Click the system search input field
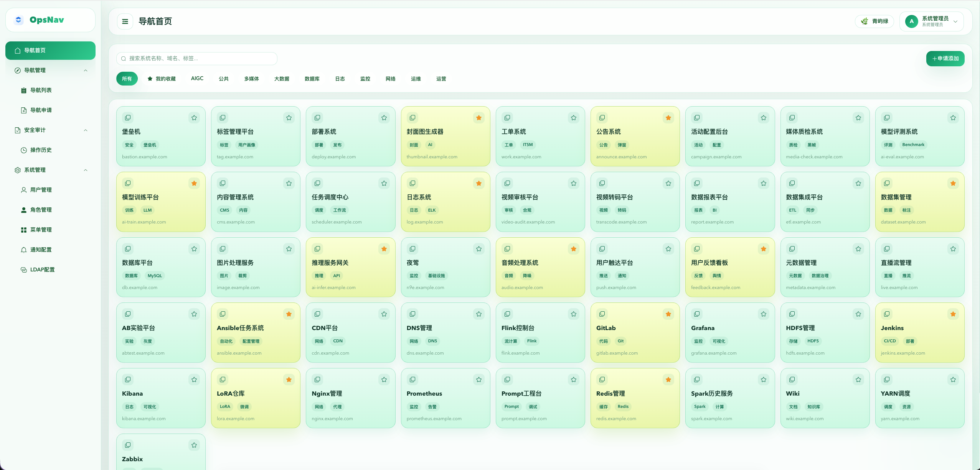The width and height of the screenshot is (980, 470). (x=196, y=59)
